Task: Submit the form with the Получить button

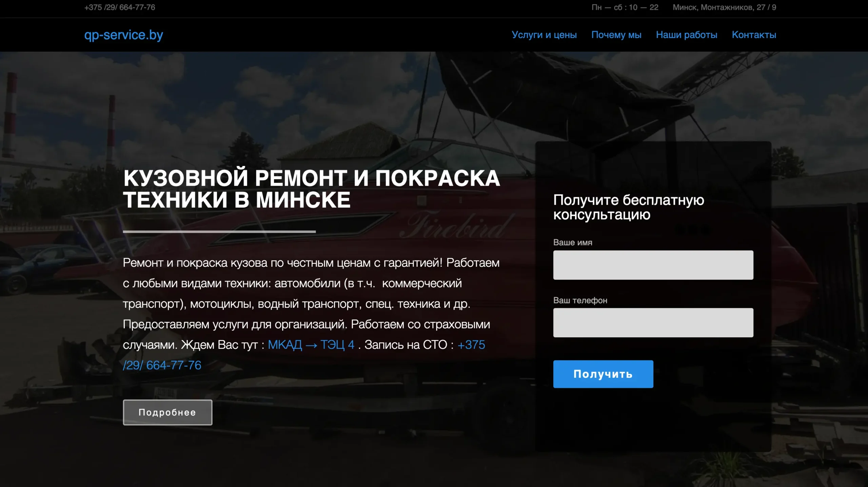Action: pos(603,374)
